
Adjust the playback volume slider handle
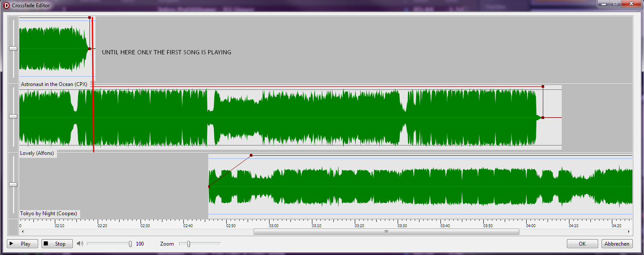130,244
